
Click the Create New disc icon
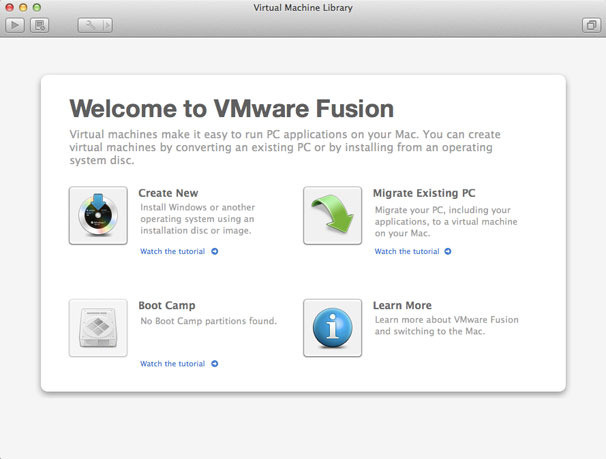pyautogui.click(x=98, y=215)
